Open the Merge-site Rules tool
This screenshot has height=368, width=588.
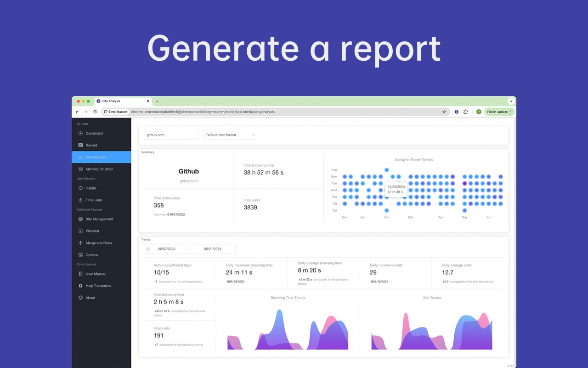pyautogui.click(x=98, y=243)
